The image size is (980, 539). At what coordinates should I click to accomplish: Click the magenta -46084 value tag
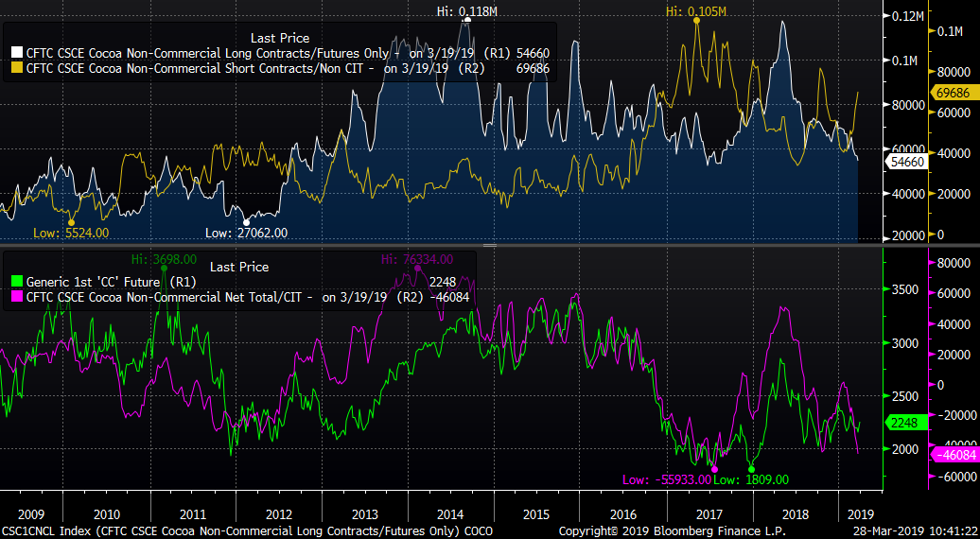954,455
